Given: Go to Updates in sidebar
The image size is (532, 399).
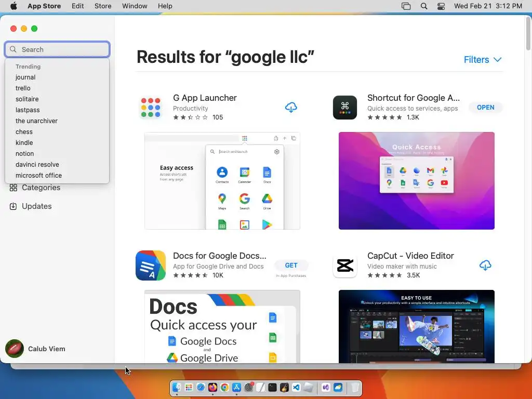Looking at the screenshot, I should click(37, 206).
